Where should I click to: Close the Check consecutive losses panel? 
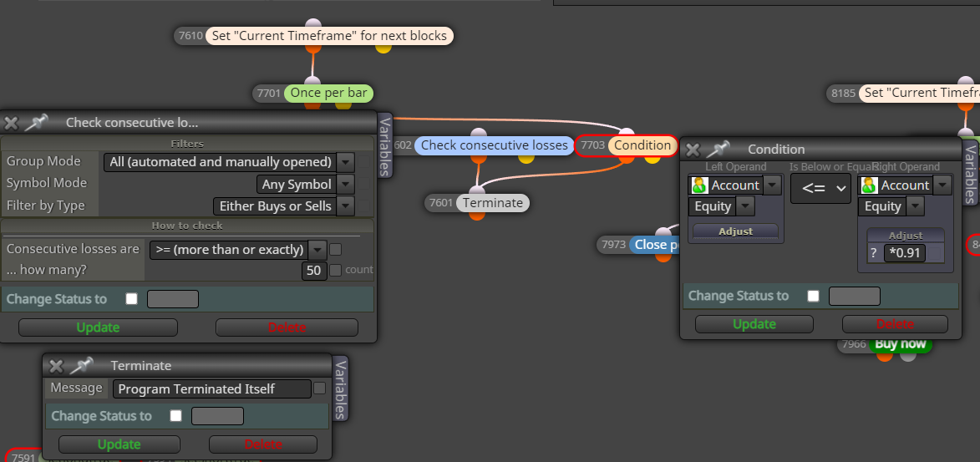11,123
